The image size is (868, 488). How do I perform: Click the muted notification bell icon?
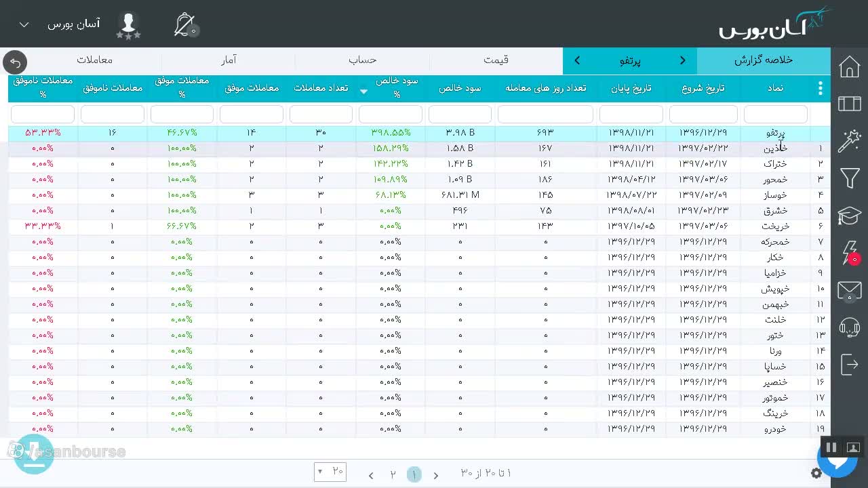[185, 25]
